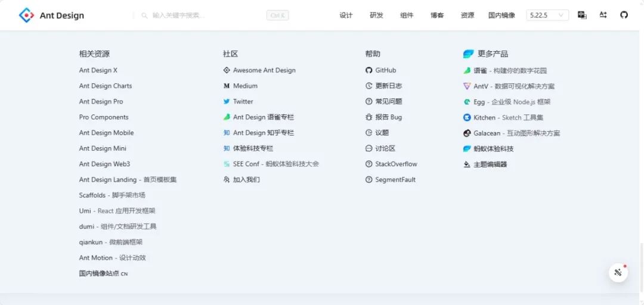Click the question icon beside 常见问题
This screenshot has height=305, width=644.
tap(369, 101)
